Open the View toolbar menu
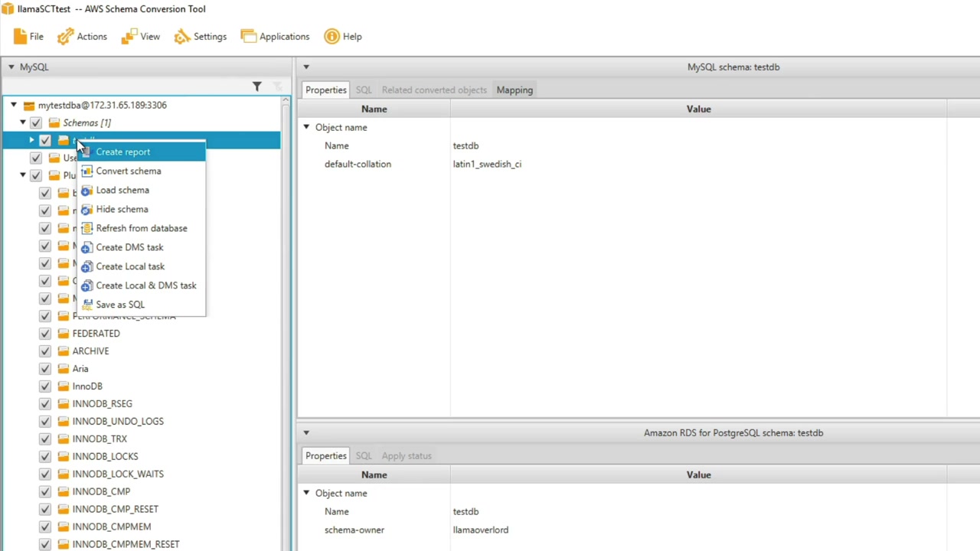This screenshot has width=980, height=551. [x=140, y=37]
